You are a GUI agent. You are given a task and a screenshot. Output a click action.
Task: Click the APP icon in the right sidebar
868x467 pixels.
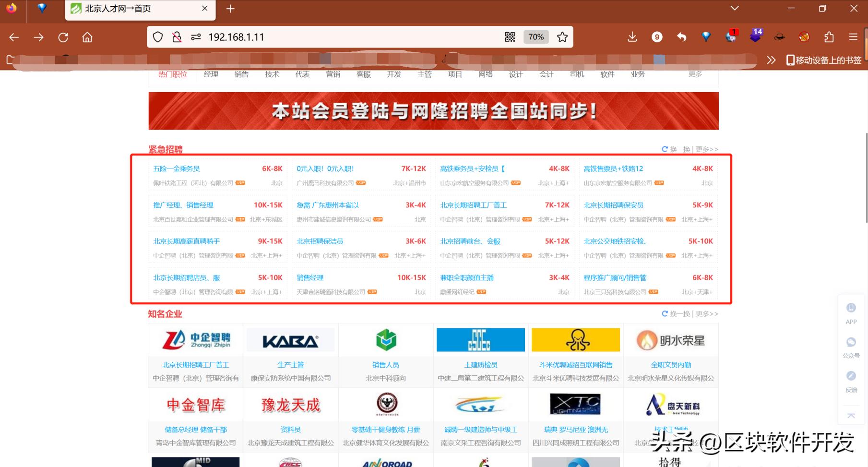point(851,308)
